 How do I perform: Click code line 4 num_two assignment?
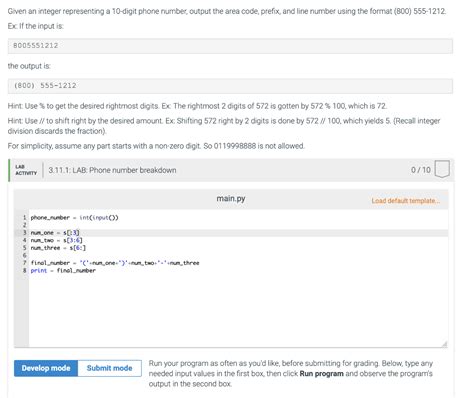point(56,240)
